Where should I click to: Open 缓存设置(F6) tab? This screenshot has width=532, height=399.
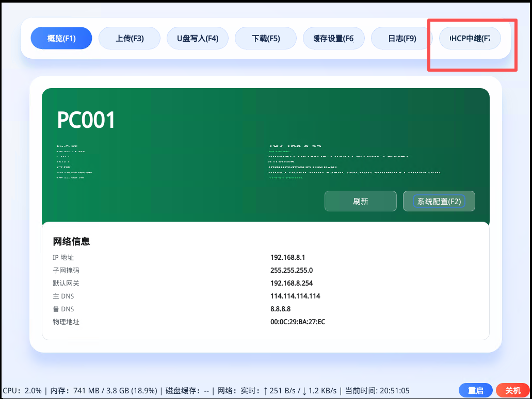tap(334, 38)
